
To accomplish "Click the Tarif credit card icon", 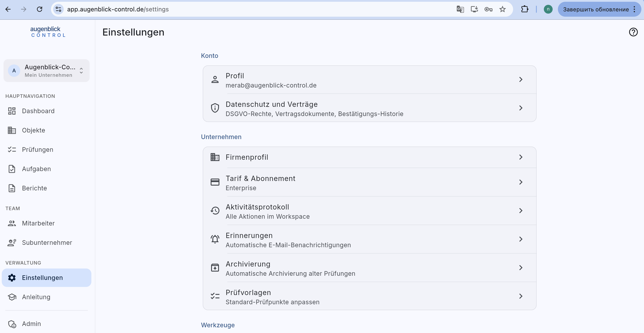I will pos(215,182).
